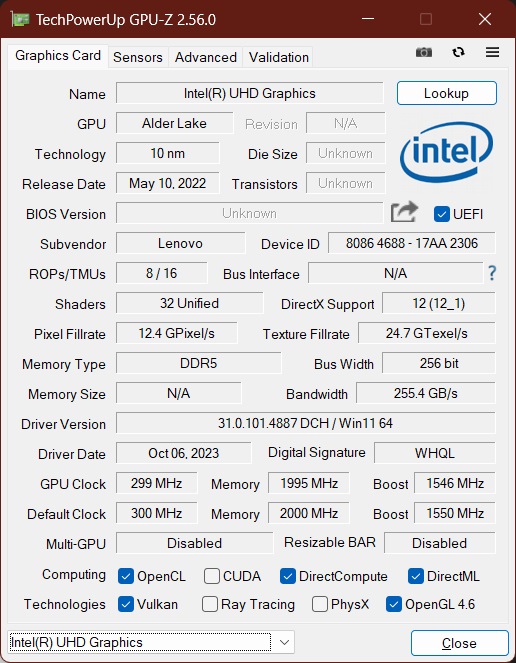Screen dimensions: 516x663
Task: Click the Bus Interface question mark
Action: tap(492, 273)
